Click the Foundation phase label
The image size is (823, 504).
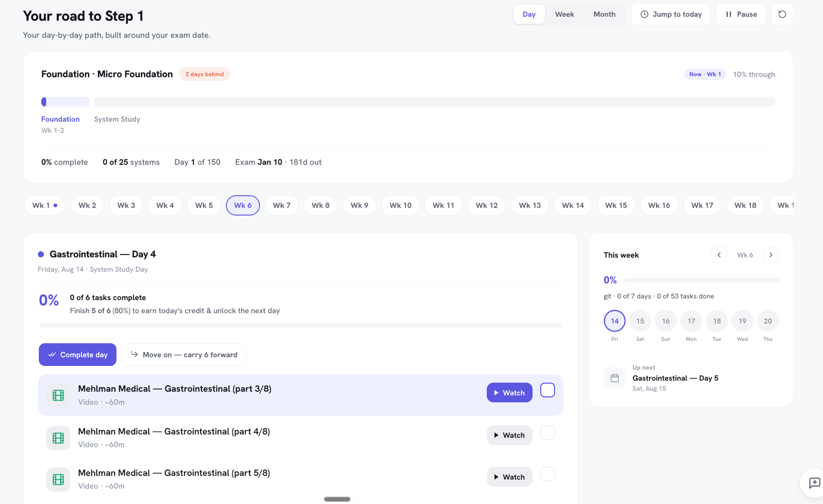[60, 119]
